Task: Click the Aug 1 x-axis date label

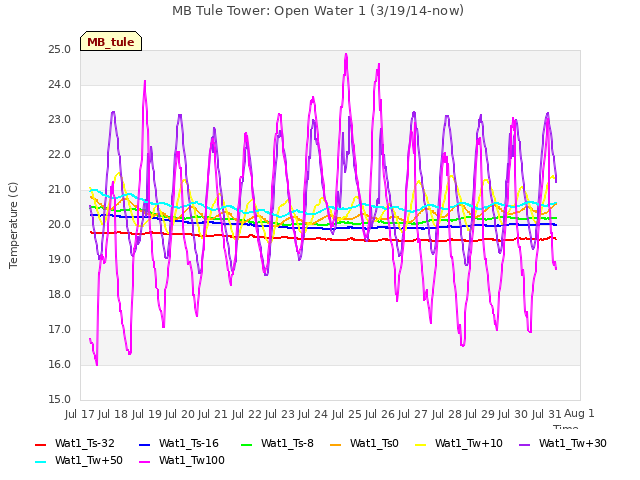Action: [579, 413]
